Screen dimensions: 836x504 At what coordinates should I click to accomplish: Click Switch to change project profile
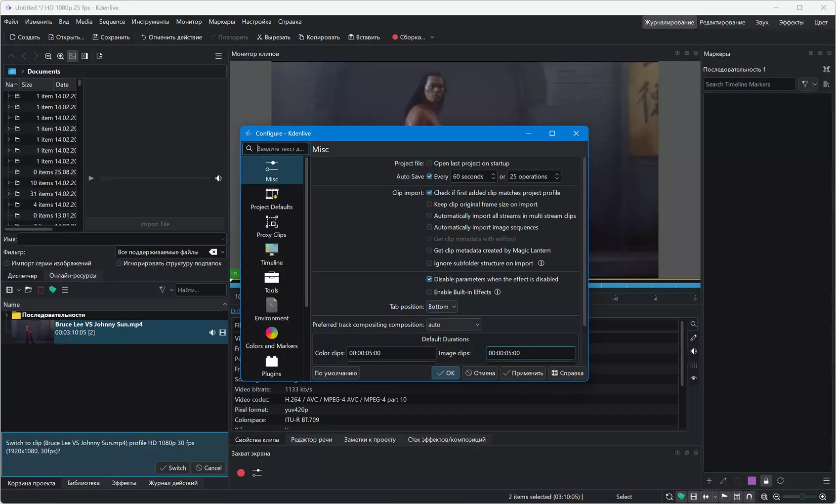pyautogui.click(x=172, y=468)
